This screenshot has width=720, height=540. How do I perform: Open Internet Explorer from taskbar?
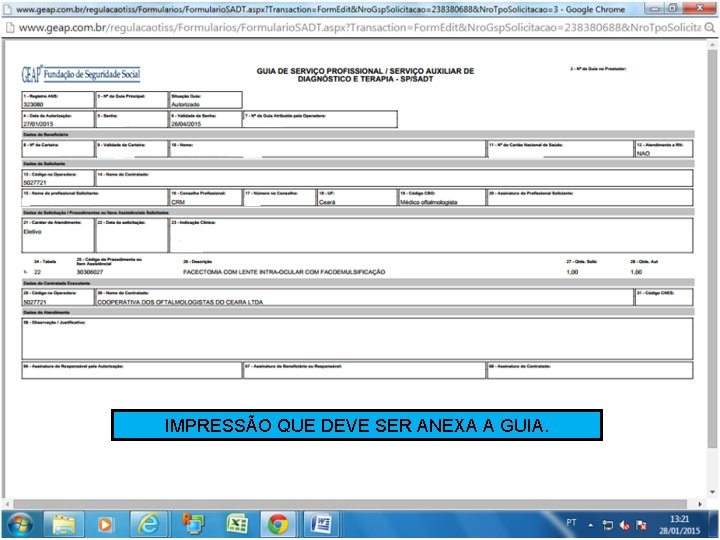click(148, 524)
